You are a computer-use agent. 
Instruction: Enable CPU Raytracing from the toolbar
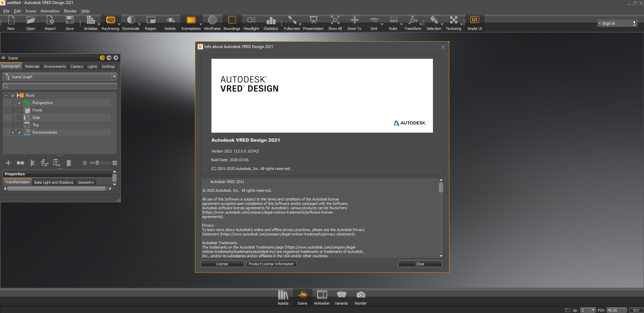point(110,23)
